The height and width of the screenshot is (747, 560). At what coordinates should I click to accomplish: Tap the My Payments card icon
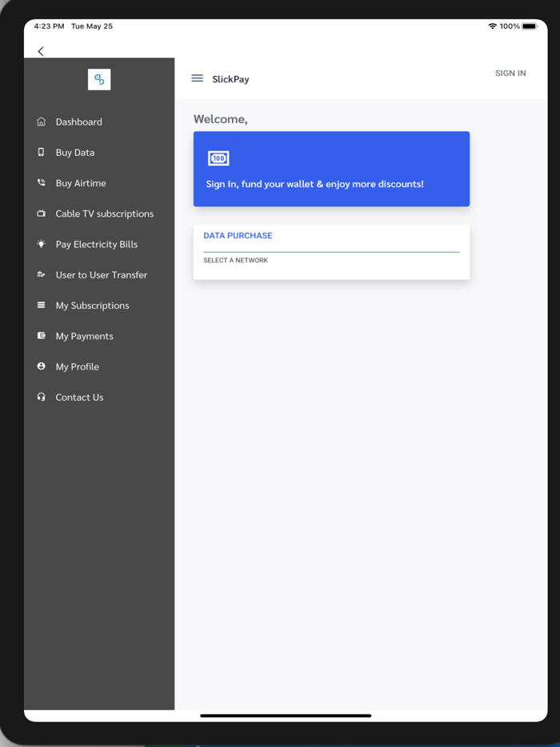[41, 336]
